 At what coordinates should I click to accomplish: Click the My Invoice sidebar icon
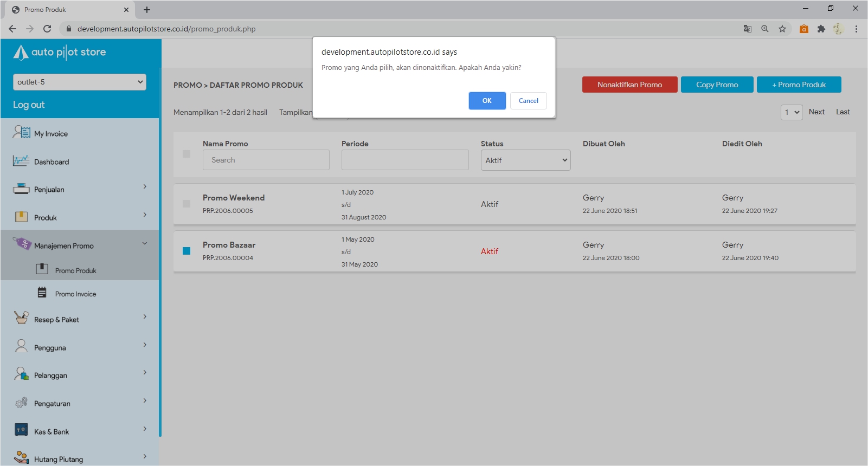pos(21,132)
